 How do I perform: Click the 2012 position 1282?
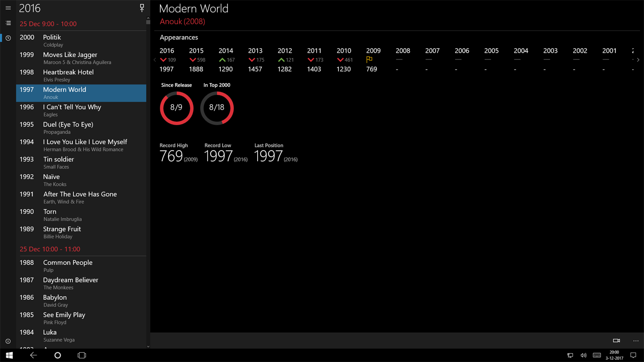(285, 69)
